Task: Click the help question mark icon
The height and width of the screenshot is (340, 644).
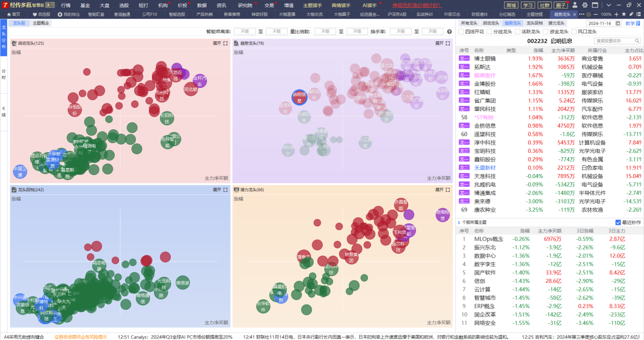Action: pos(449,32)
